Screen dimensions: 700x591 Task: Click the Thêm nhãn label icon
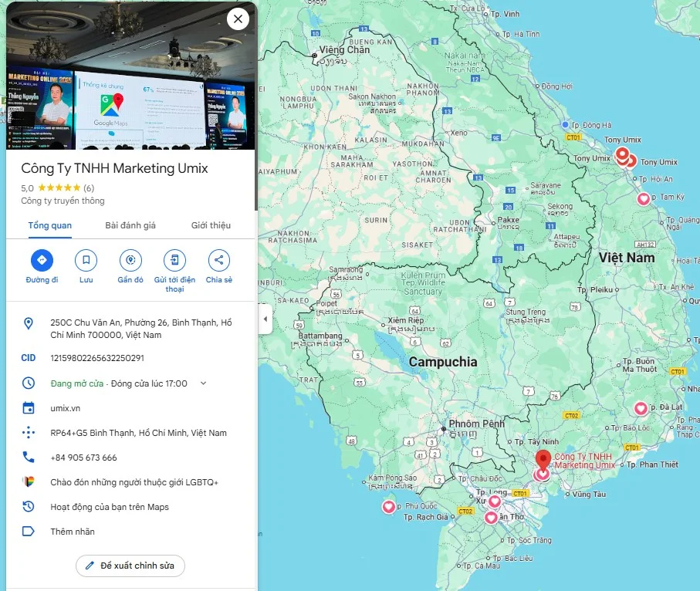pos(28,531)
